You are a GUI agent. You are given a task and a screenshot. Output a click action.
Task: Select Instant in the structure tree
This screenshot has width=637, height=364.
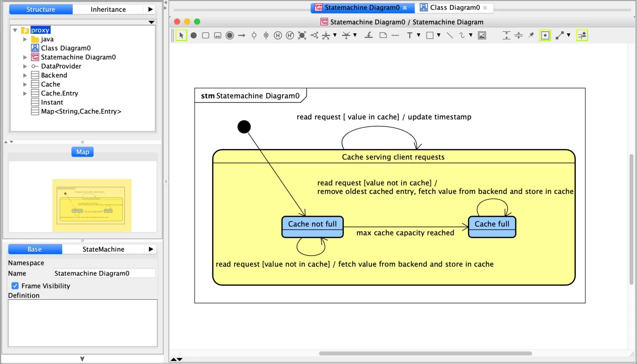pyautogui.click(x=52, y=102)
